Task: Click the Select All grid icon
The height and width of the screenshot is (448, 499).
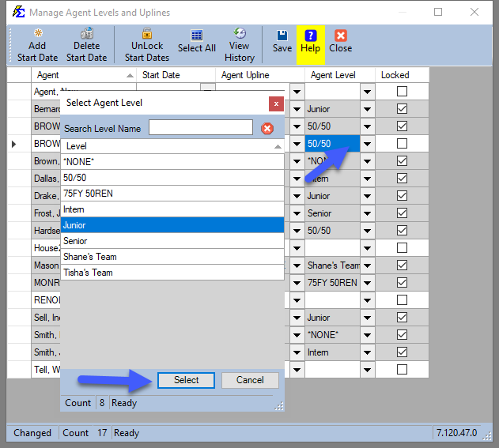Action: (x=197, y=36)
